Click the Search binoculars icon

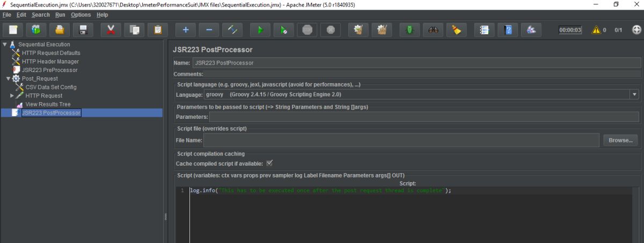433,30
